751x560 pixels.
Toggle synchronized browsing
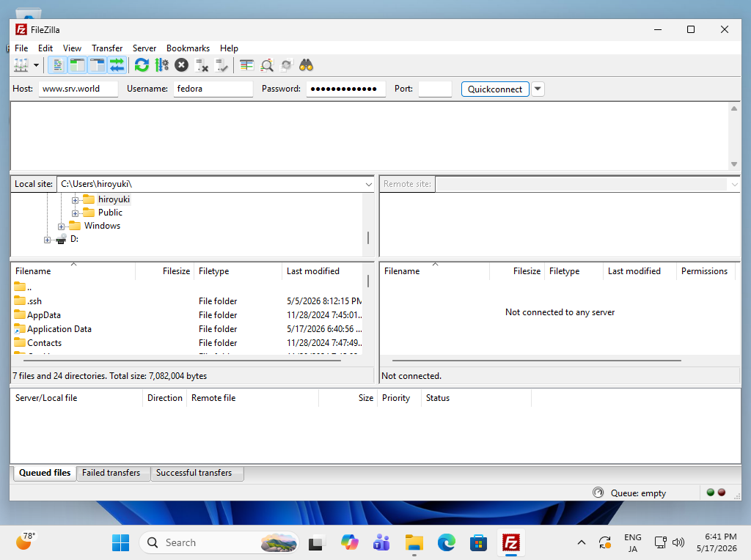pyautogui.click(x=287, y=65)
